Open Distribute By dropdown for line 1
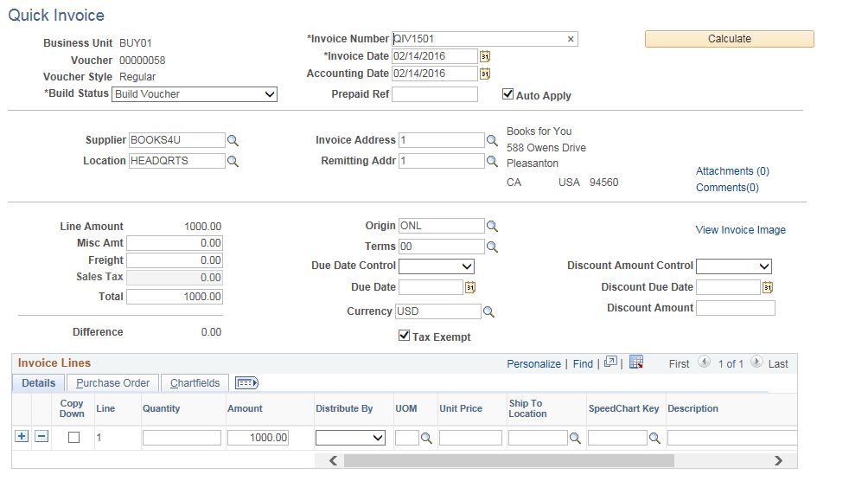This screenshot has width=868, height=481. point(350,438)
